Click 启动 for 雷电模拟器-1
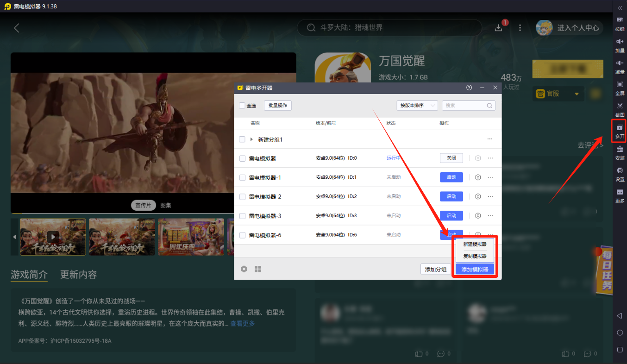Screen dimensions: 627x364 451,177
